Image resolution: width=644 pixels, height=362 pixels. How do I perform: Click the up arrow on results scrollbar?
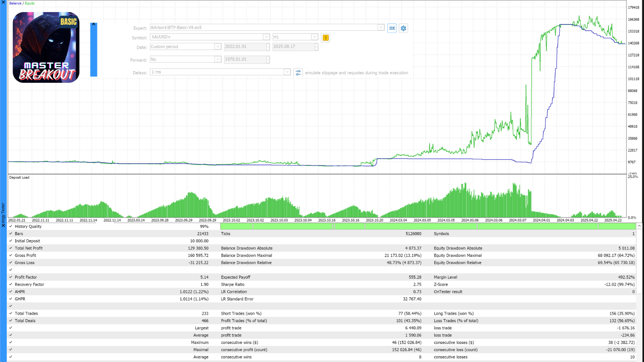click(639, 226)
